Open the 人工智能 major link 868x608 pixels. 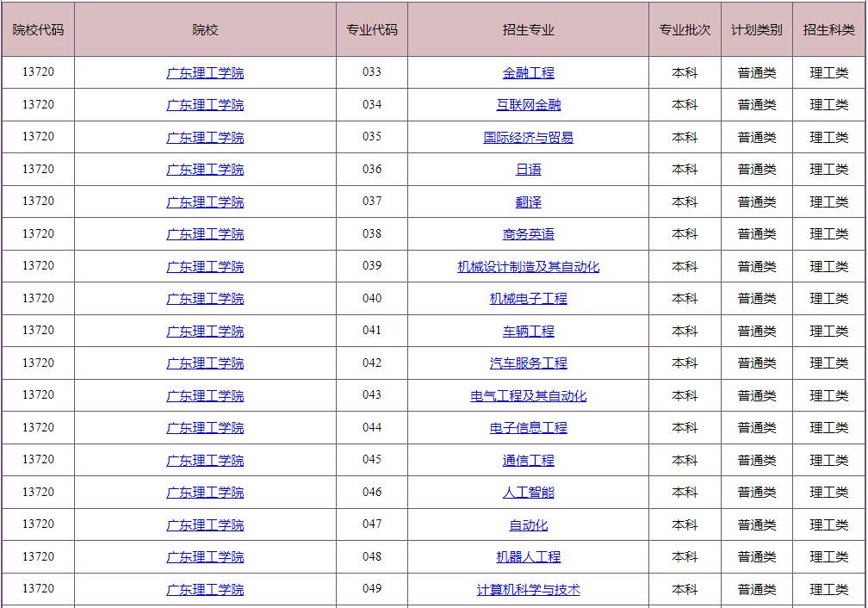tap(528, 492)
